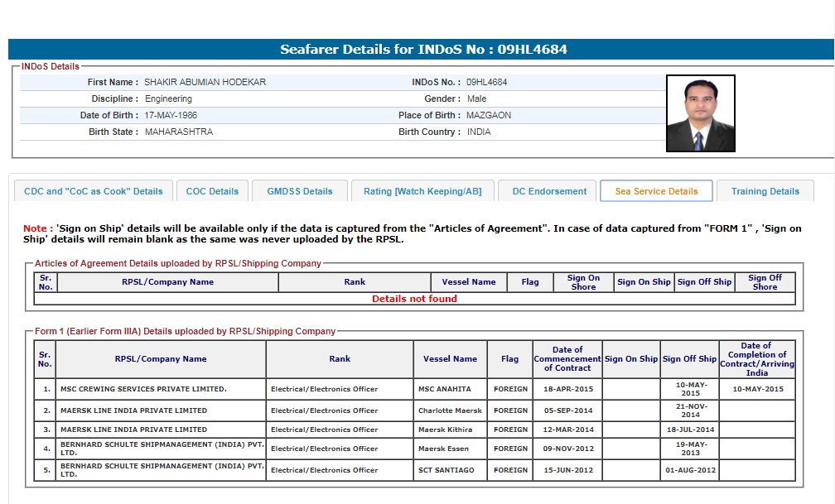
Task: Click the Date of Commencement of Contract header
Action: [567, 359]
